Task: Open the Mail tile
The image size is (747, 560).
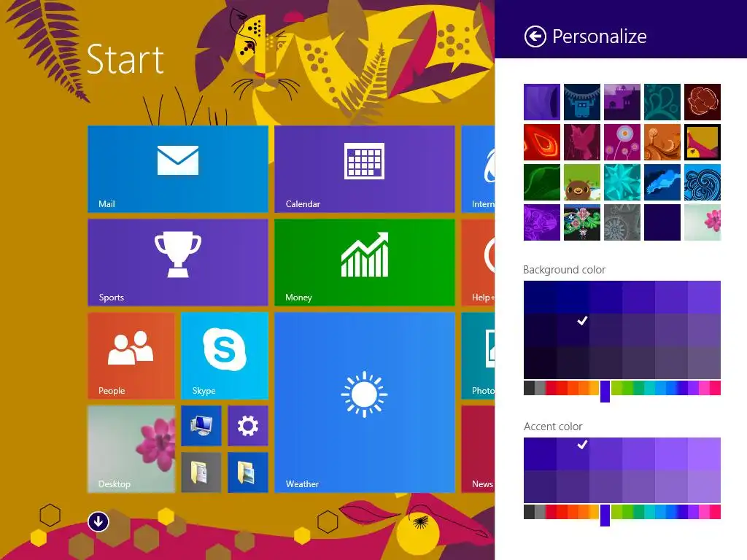Action: [178, 169]
